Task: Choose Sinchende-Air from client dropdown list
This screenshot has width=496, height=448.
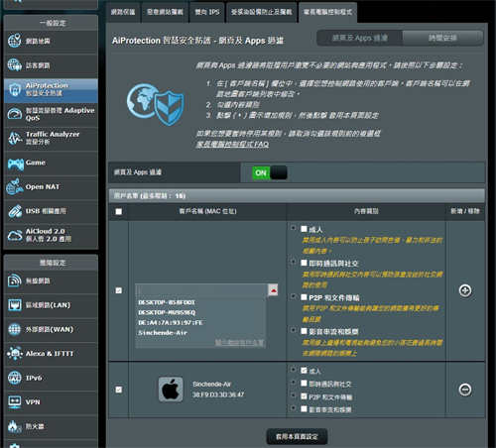Action: click(163, 333)
